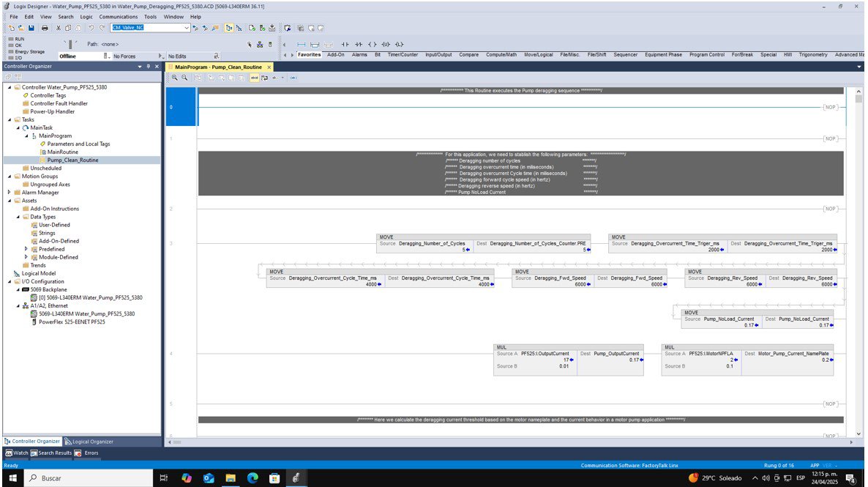Image resolution: width=868 pixels, height=487 pixels.
Task: Open Microsoft Edge from the taskbar
Action: (252, 478)
